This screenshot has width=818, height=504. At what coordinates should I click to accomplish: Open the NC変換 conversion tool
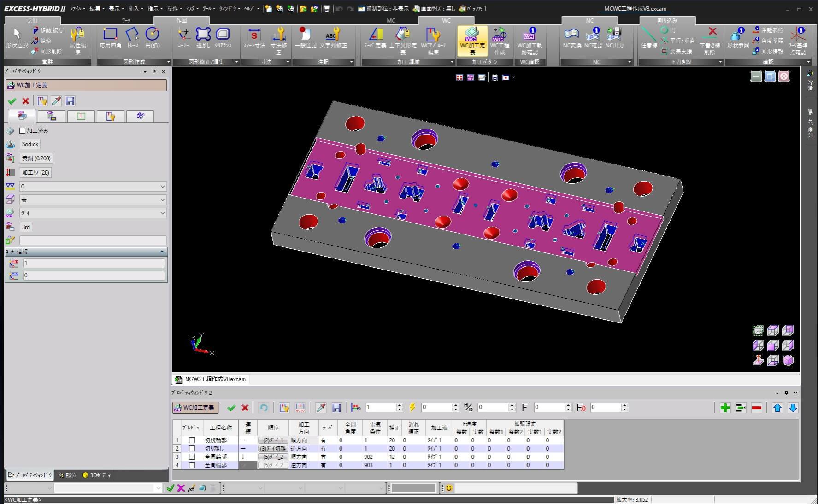tap(571, 38)
